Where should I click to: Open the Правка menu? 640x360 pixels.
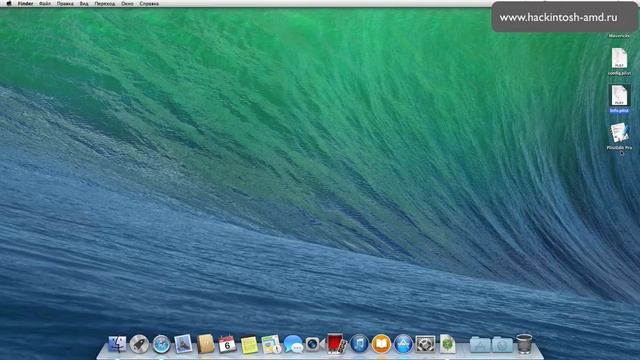coord(65,3)
